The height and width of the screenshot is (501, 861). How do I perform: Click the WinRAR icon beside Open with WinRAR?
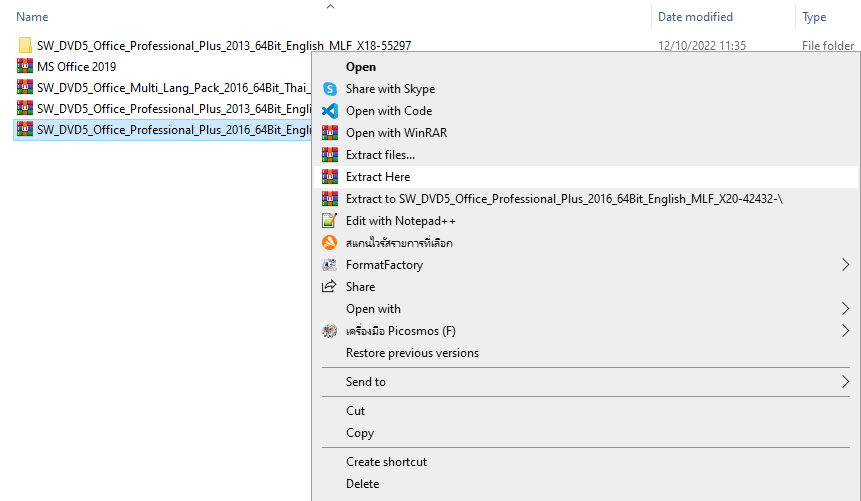coord(329,132)
